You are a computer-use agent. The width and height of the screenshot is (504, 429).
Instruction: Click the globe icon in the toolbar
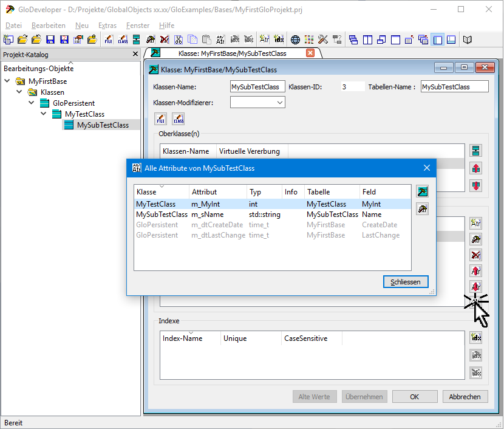(295, 39)
